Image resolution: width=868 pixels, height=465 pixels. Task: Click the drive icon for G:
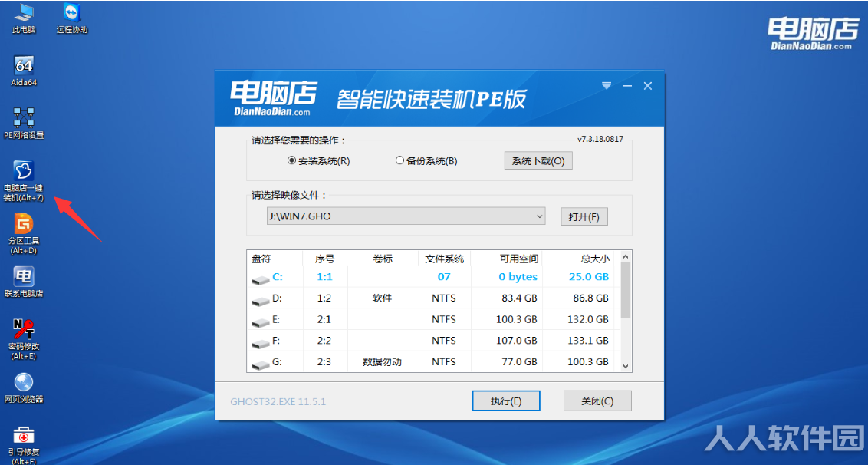pyautogui.click(x=260, y=364)
